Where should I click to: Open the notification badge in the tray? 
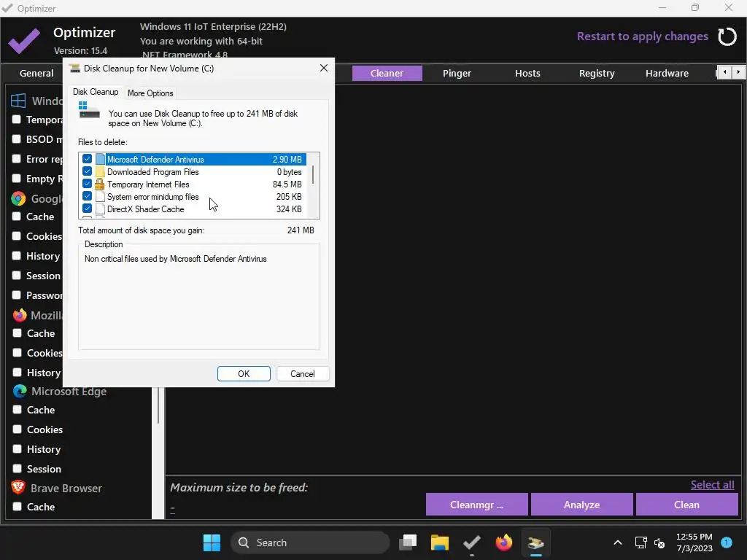click(727, 542)
